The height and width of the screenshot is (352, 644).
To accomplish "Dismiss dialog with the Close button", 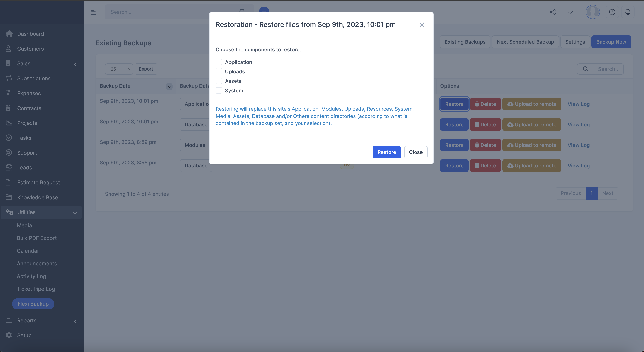I will click(415, 152).
